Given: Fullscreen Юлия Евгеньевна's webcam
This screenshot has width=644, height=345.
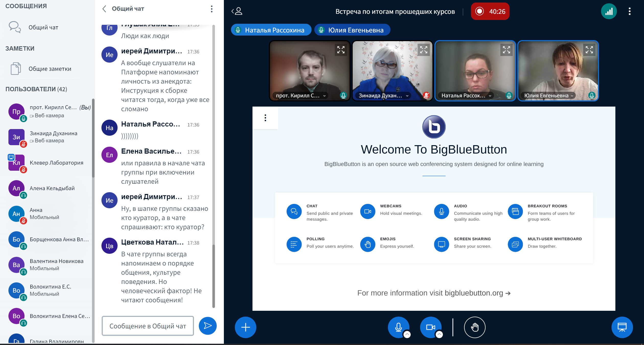Looking at the screenshot, I should click(589, 50).
